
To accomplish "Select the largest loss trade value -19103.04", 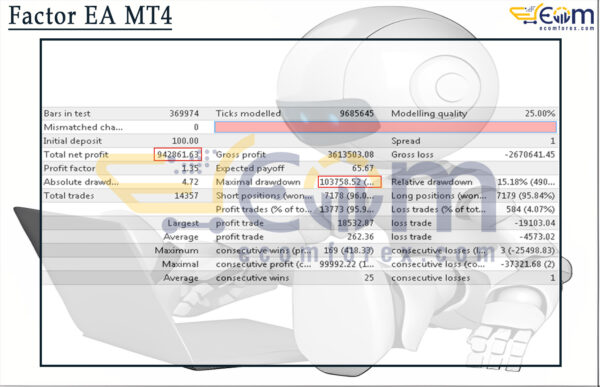I will [x=535, y=223].
